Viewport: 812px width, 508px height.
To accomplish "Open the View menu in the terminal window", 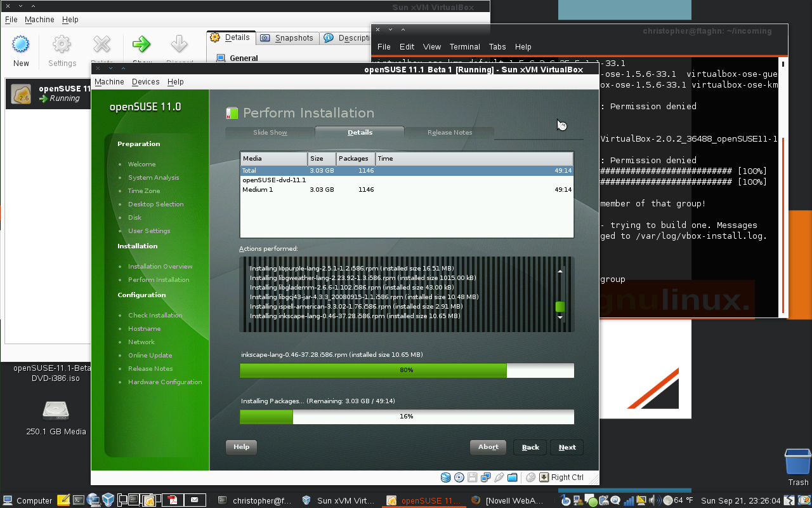I will coord(432,47).
